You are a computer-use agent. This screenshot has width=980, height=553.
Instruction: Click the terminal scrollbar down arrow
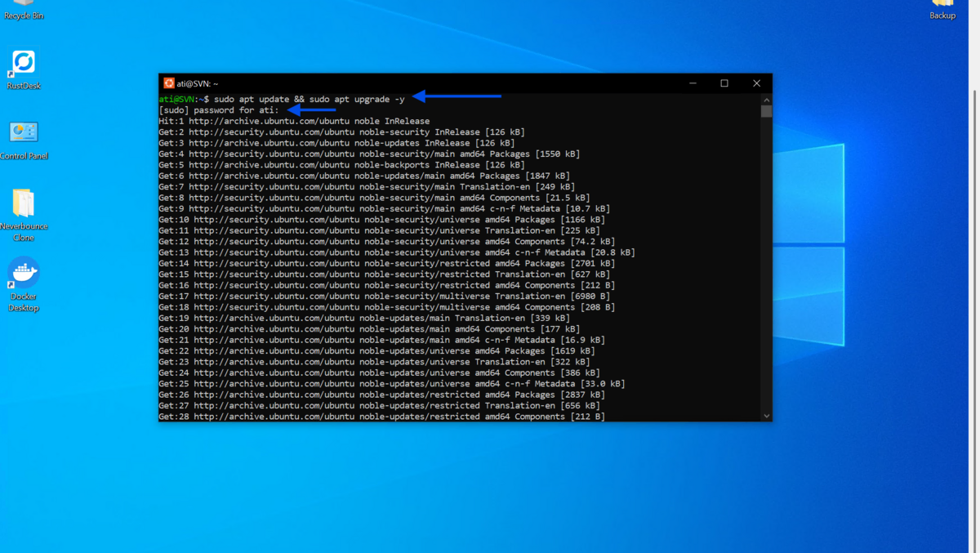pyautogui.click(x=766, y=416)
